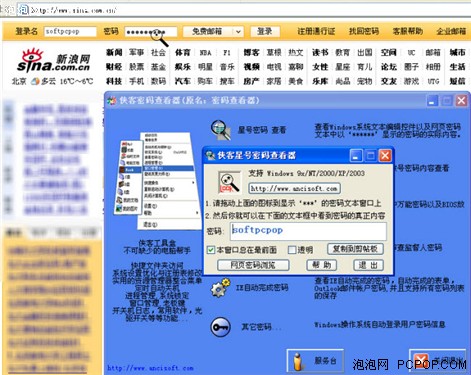Open the http://www.ancisoft.com link in dialog

click(294, 188)
